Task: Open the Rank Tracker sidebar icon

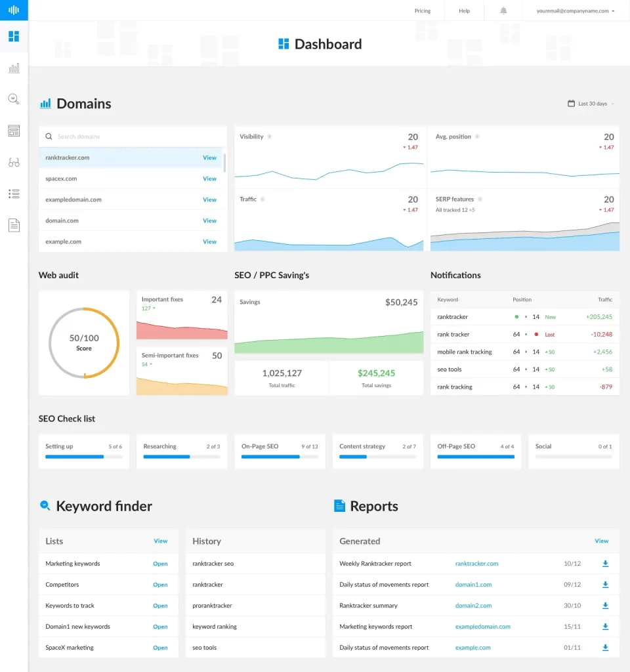Action: click(x=14, y=68)
